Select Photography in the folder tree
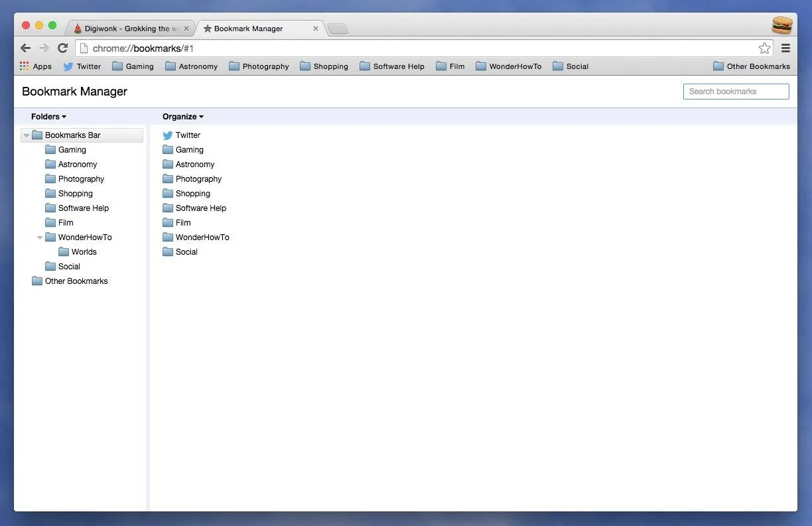The width and height of the screenshot is (812, 526). [x=74, y=179]
